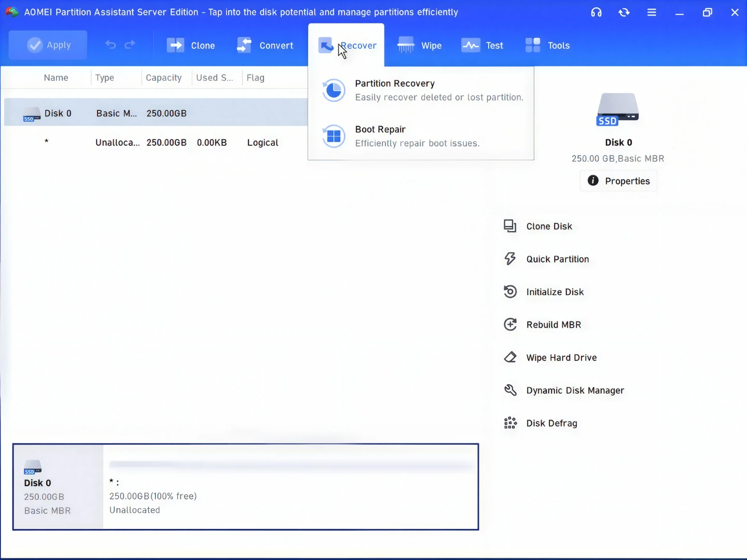Viewport: 747px width, 560px height.
Task: Click the Boot Repair Windows icon
Action: (x=334, y=136)
